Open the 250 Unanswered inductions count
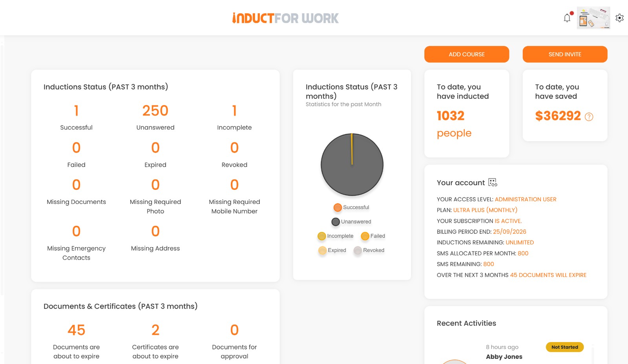The width and height of the screenshot is (628, 364). click(x=155, y=111)
